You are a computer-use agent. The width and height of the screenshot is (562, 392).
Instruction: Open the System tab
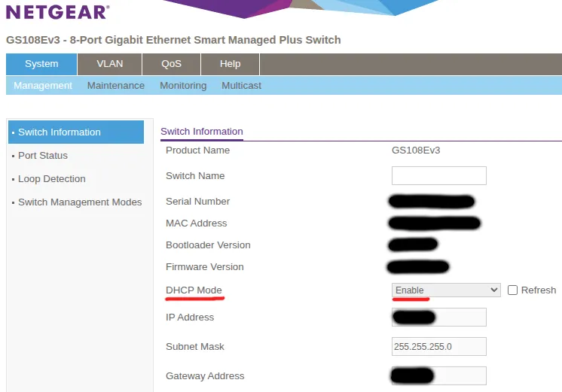(41, 64)
